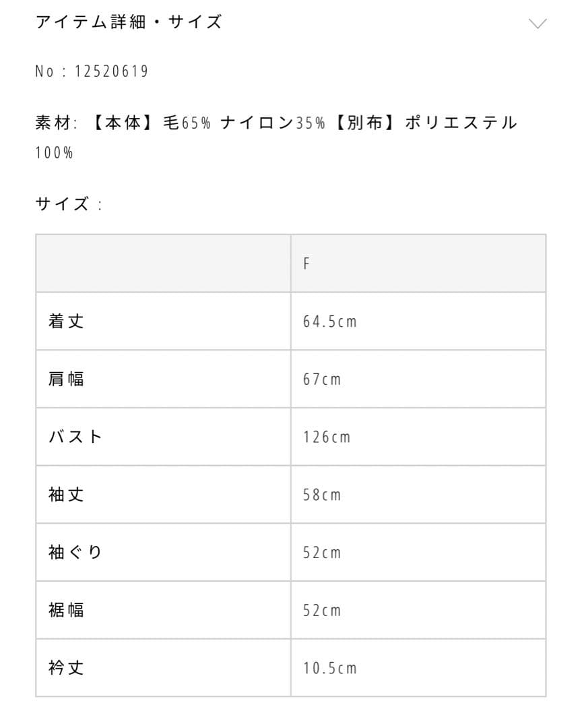Click the 肩幅 row label
Viewport: 582px width, 728px height.
pyautogui.click(x=66, y=379)
